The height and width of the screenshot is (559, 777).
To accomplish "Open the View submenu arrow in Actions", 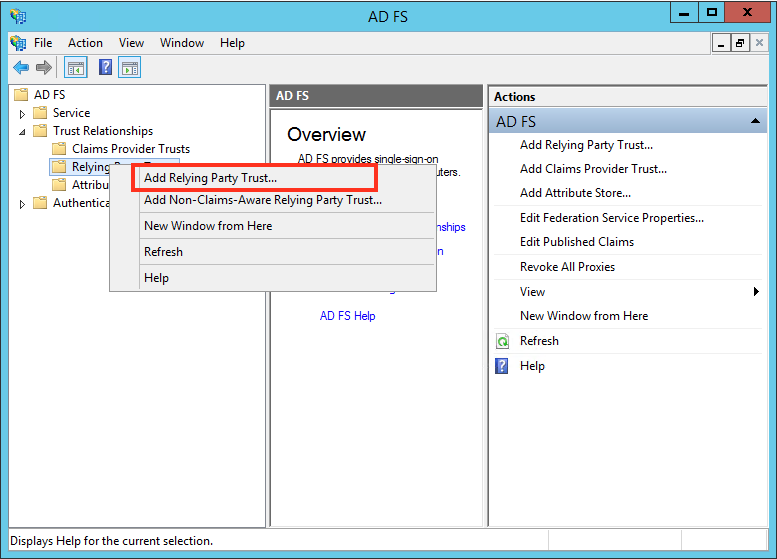I will [x=756, y=291].
